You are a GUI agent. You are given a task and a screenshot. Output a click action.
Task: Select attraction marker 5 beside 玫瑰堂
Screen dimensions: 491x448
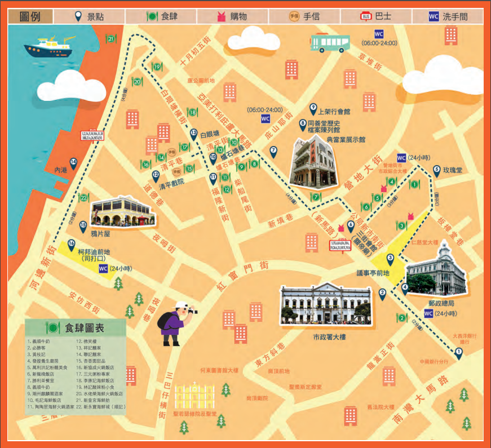[x=436, y=169]
